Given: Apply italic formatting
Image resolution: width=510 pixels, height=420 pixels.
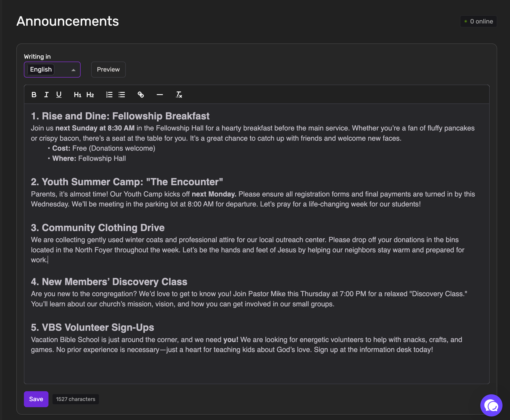Looking at the screenshot, I should point(46,95).
